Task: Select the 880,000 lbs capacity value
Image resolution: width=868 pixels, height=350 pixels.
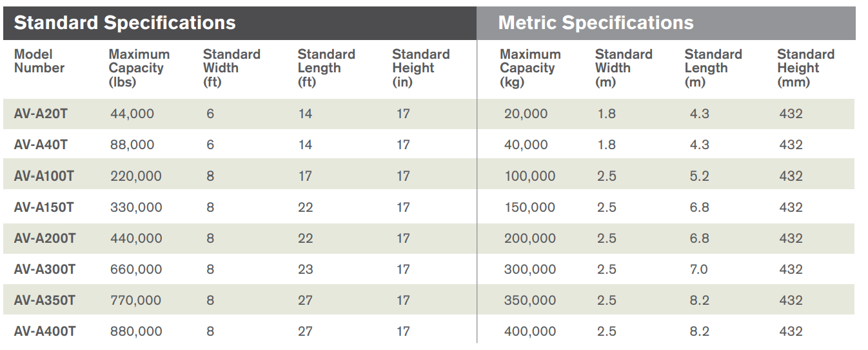Action: click(x=136, y=331)
